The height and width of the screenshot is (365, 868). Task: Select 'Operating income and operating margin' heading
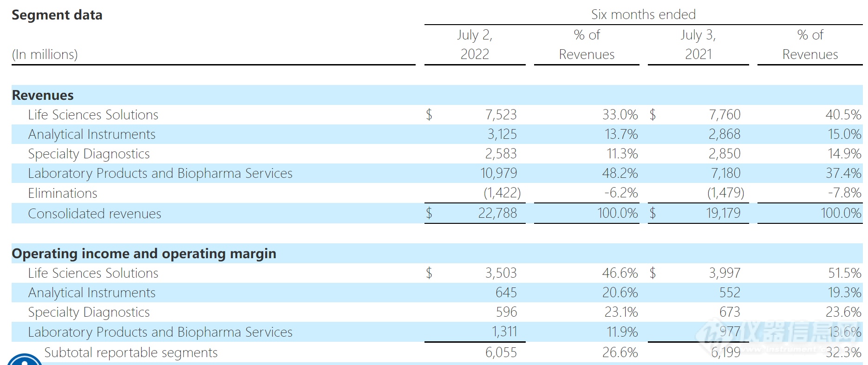[144, 254]
